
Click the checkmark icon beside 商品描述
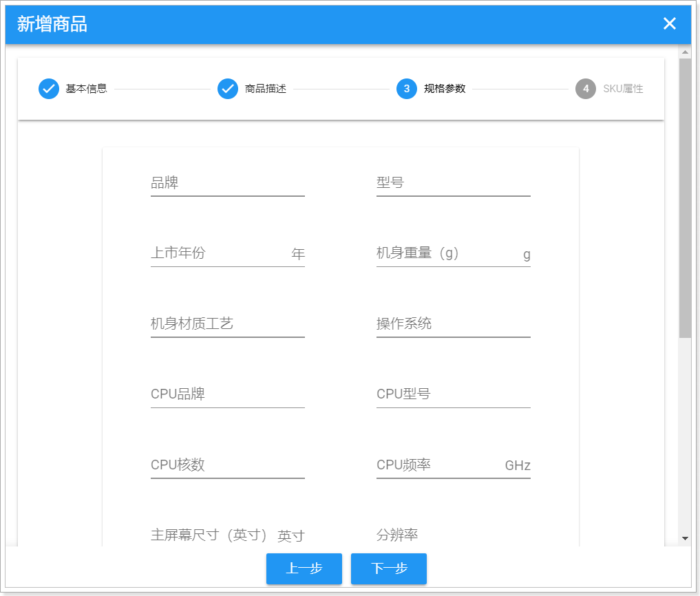227,89
